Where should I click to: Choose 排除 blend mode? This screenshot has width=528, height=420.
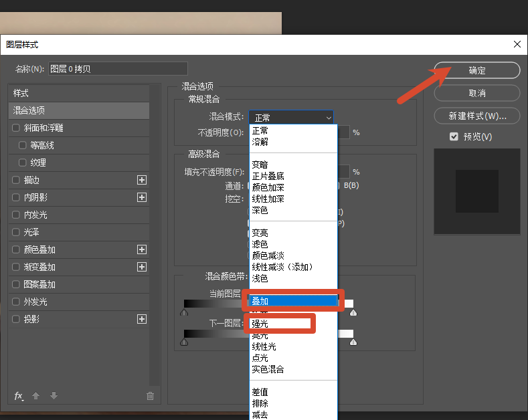tap(293, 403)
